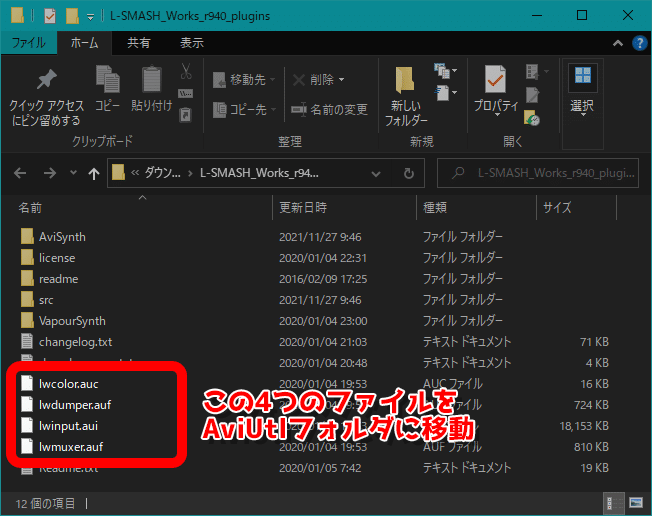The height and width of the screenshot is (516, 652).
Task: Click the 71 KB size of changelog.txt
Action: [595, 342]
